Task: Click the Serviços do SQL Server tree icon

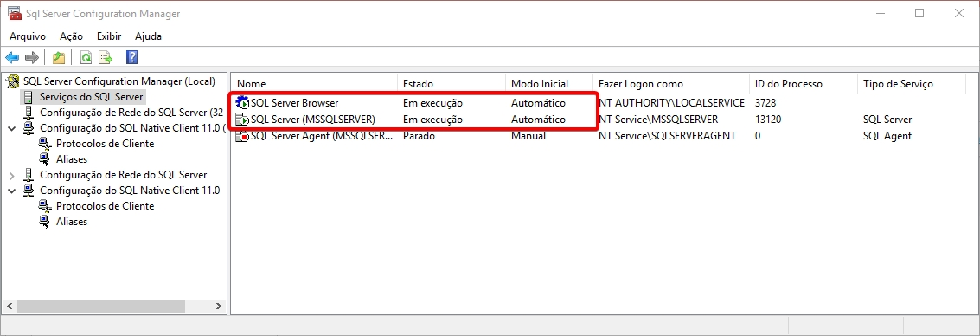Action: coord(29,97)
